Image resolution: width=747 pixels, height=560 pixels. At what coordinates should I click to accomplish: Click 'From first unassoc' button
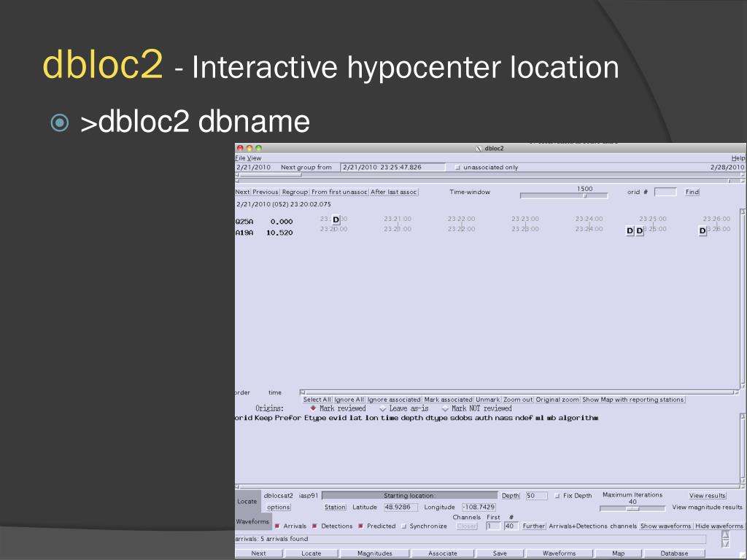point(339,192)
